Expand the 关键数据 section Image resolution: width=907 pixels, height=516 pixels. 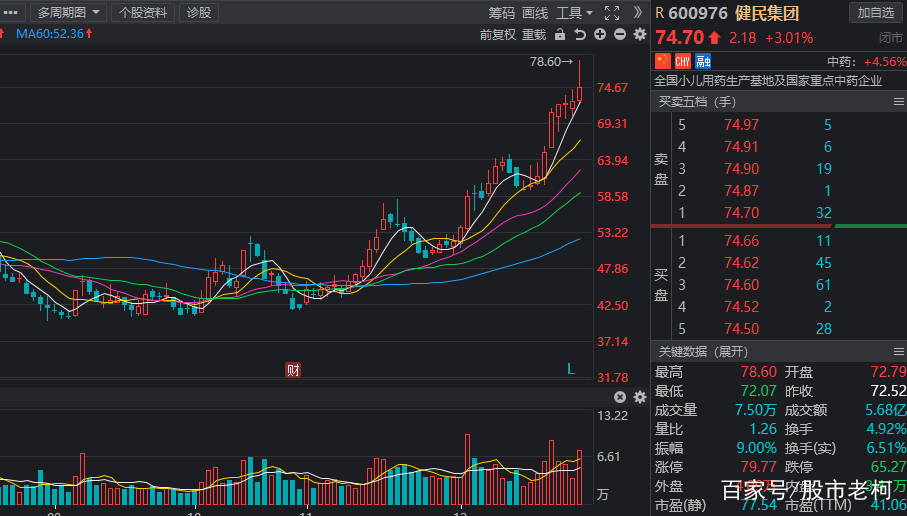(702, 351)
